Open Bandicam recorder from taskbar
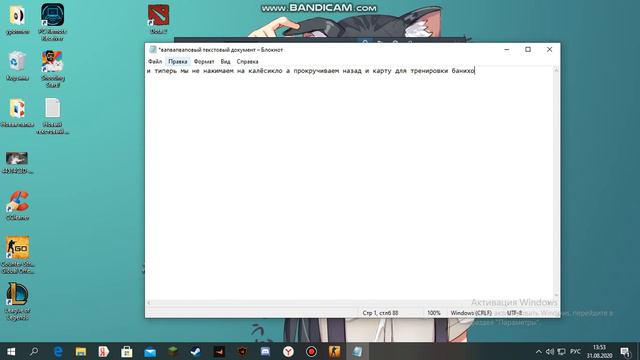Viewport: 640px width, 360px height. point(311,351)
